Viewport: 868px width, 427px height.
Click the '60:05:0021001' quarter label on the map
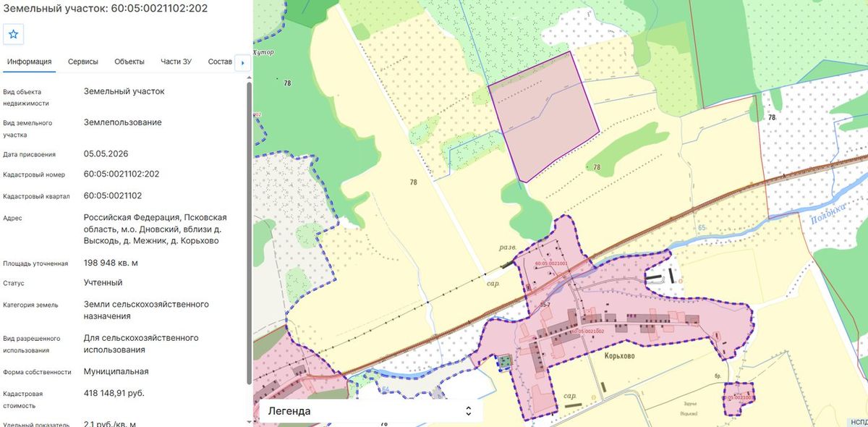(551, 264)
